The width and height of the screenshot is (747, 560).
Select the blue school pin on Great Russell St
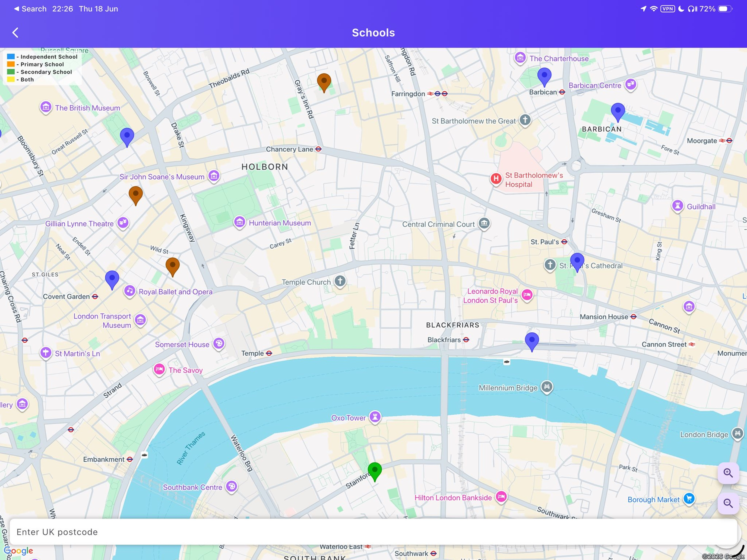coord(127,137)
